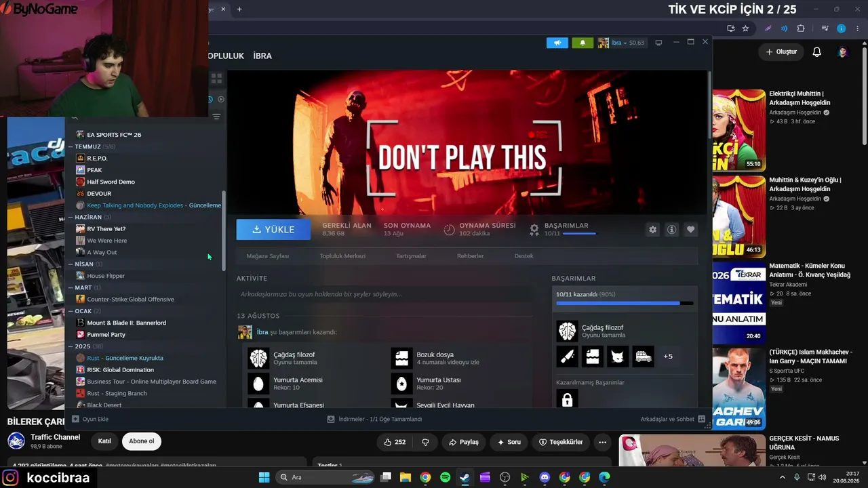Open Microsoft Edge from the taskbar

click(604, 477)
